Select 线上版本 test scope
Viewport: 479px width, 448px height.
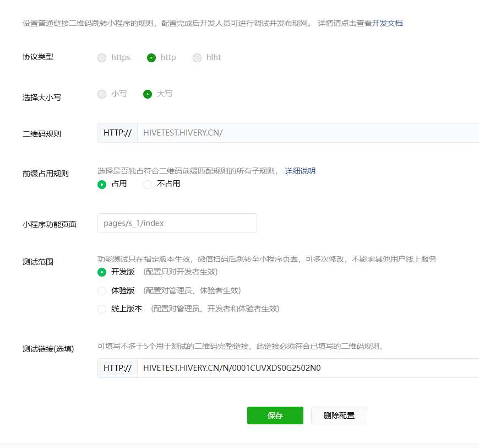[x=102, y=309]
